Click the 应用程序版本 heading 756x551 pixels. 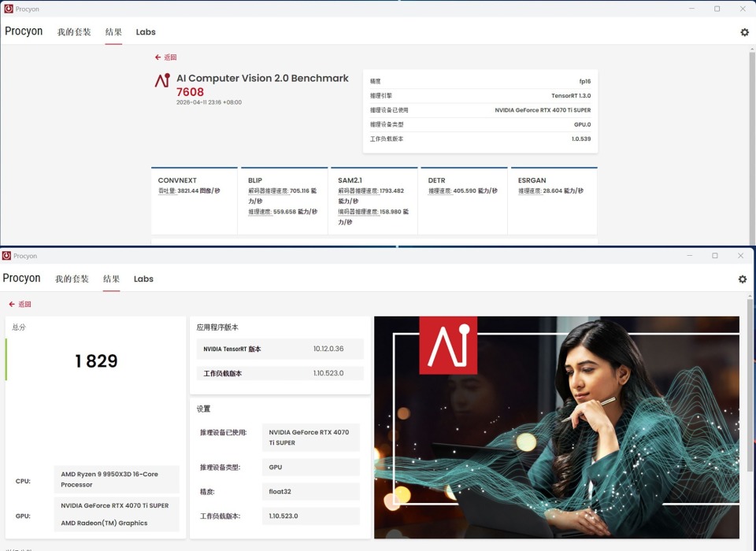(217, 327)
